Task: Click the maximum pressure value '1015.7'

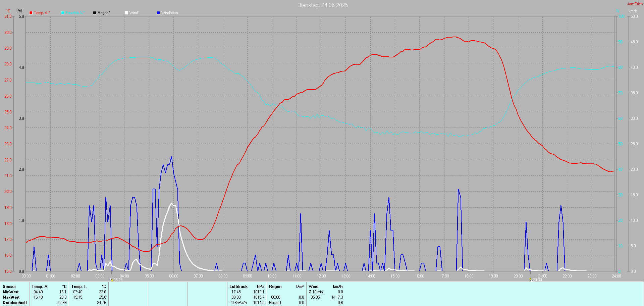Action: point(259,297)
